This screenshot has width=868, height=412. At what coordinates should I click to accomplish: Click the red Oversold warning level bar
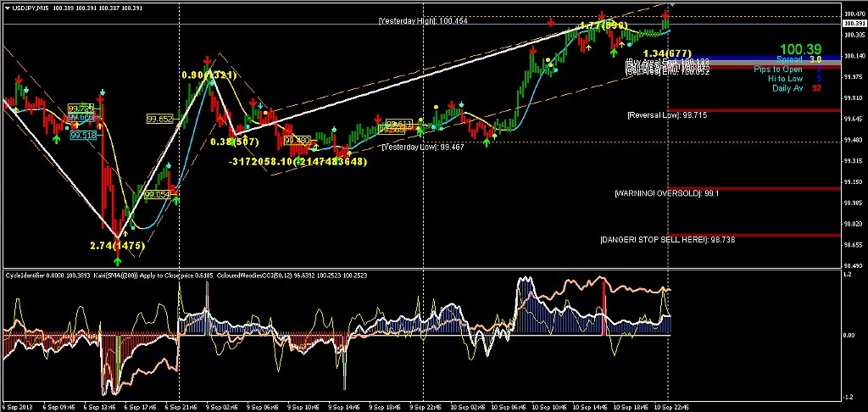click(755, 189)
